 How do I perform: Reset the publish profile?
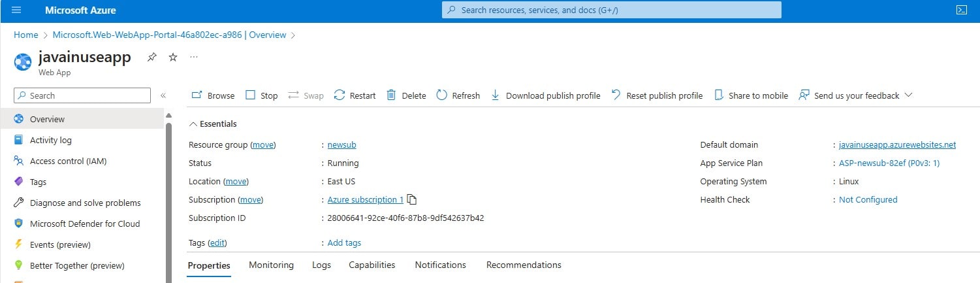point(657,95)
